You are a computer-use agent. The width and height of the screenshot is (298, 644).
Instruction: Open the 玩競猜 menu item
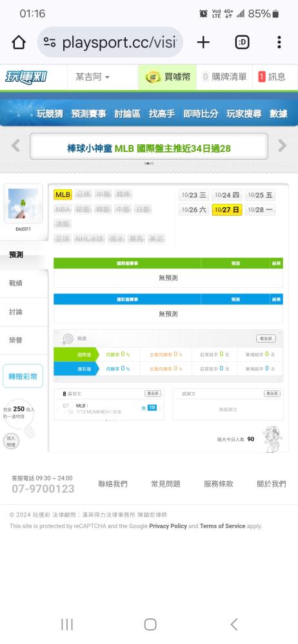pos(50,114)
